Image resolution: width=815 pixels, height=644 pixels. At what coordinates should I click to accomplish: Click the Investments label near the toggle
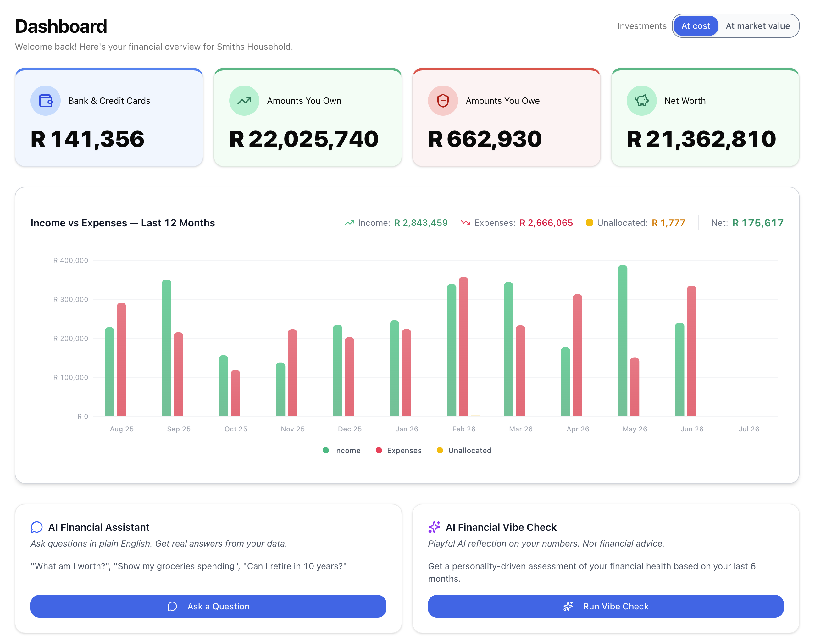coord(642,26)
